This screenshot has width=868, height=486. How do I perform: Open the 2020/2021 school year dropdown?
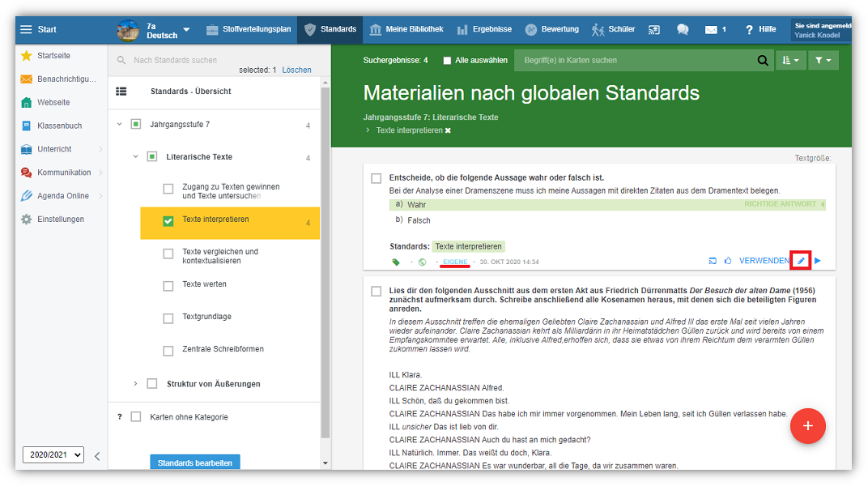point(53,455)
